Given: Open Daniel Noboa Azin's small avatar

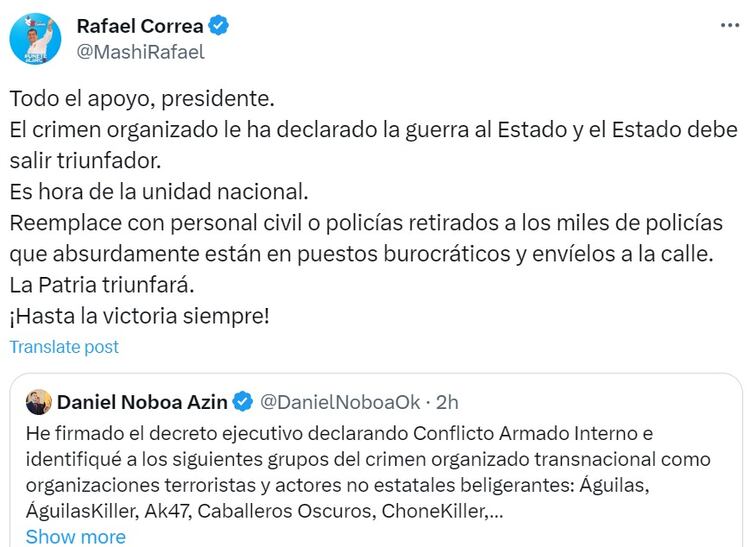Looking at the screenshot, I should (x=38, y=402).
